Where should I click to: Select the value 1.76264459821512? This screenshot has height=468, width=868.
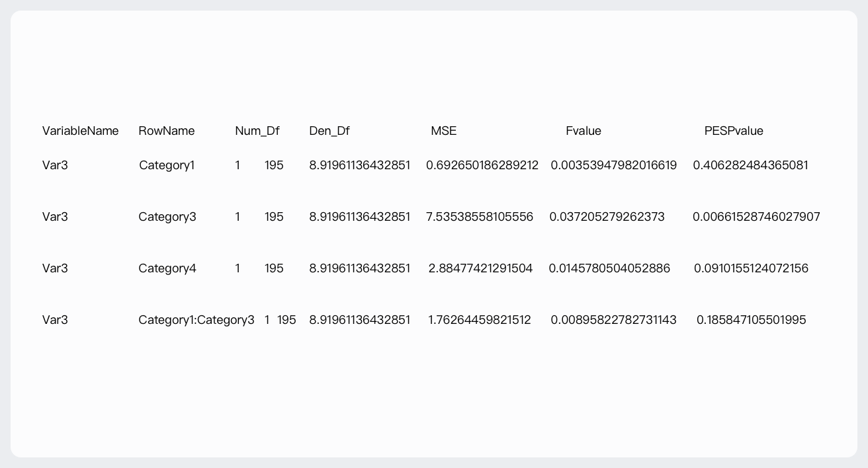(479, 320)
